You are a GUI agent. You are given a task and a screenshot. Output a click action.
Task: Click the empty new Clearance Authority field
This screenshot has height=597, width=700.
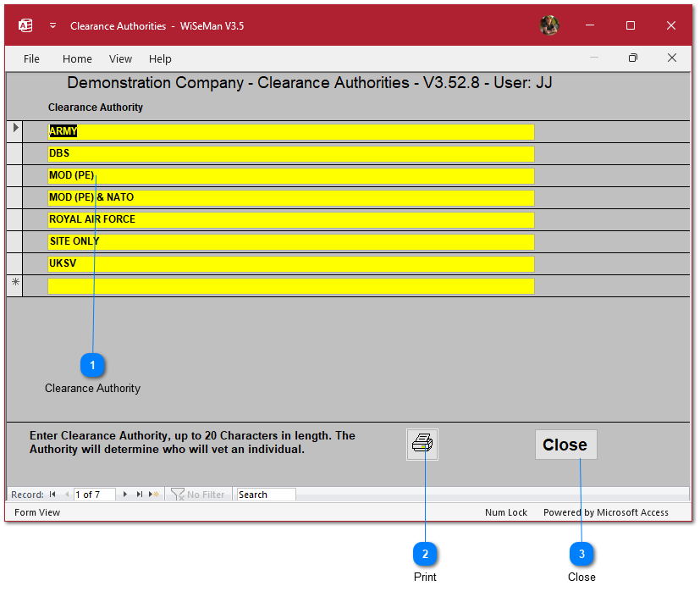[290, 286]
